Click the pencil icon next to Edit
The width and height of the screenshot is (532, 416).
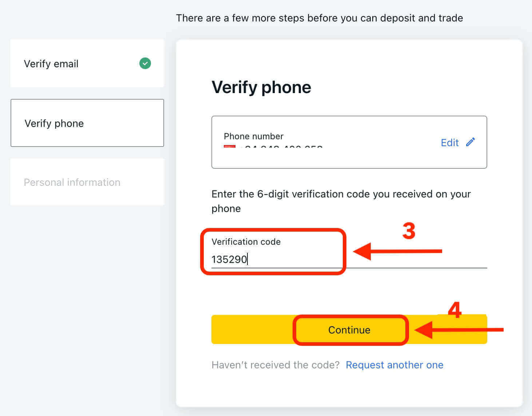click(471, 142)
